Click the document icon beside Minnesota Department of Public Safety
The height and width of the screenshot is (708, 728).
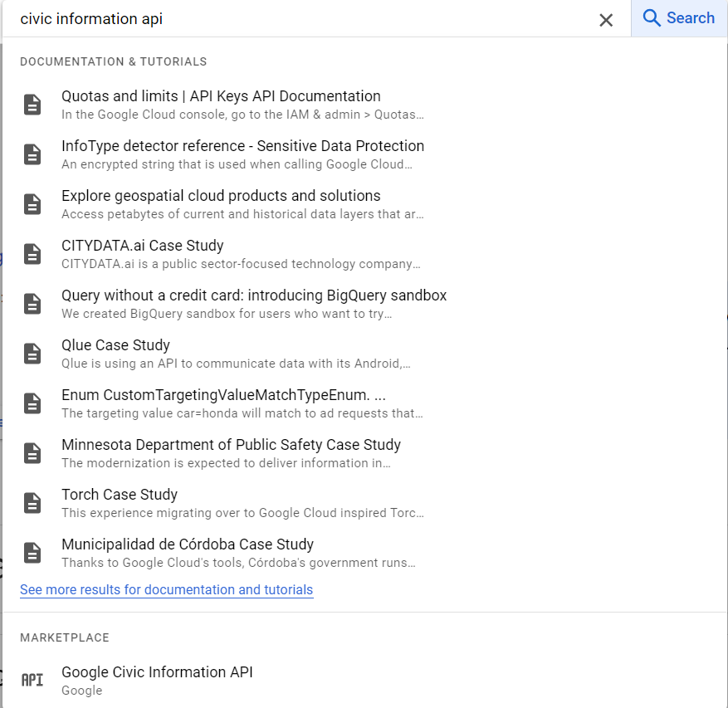click(x=32, y=453)
